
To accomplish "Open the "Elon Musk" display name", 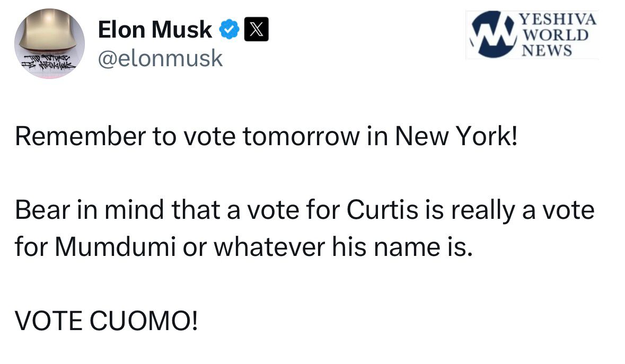I will 155,30.
